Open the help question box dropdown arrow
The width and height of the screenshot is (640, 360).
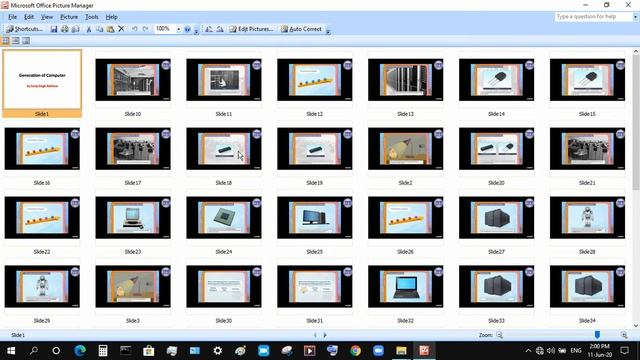click(635, 17)
